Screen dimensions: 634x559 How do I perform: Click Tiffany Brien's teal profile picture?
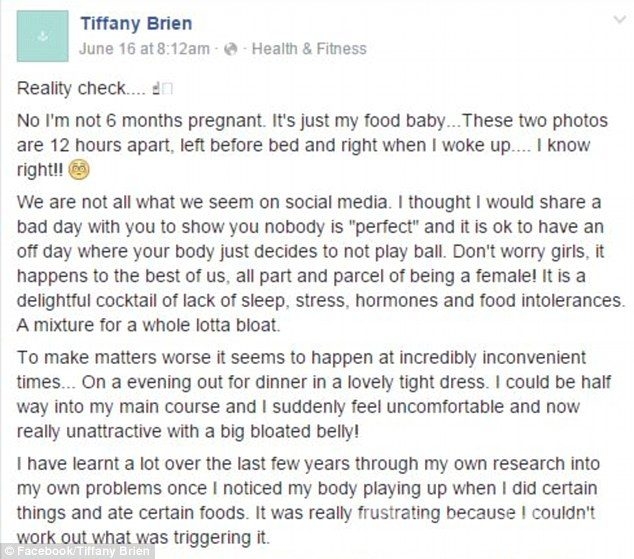click(42, 36)
